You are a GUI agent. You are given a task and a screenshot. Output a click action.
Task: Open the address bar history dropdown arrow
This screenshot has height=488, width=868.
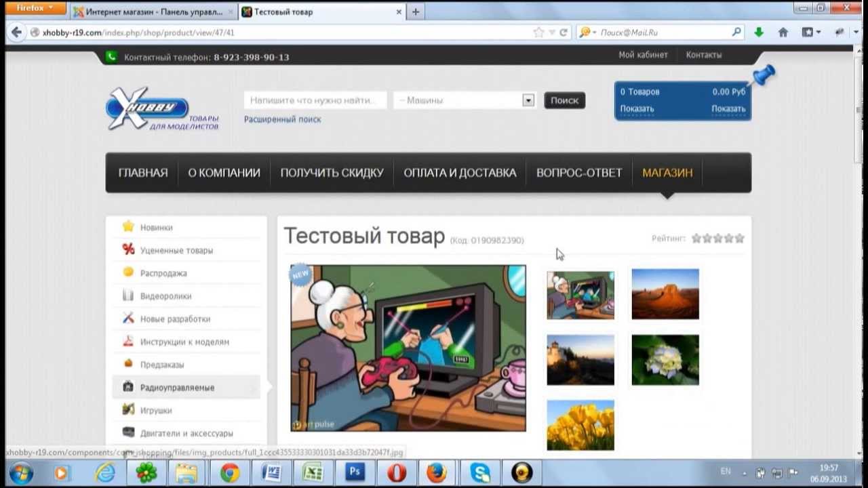pyautogui.click(x=551, y=32)
